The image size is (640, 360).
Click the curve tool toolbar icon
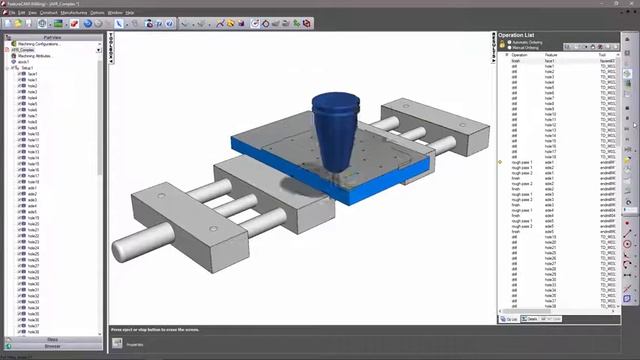(x=220, y=23)
